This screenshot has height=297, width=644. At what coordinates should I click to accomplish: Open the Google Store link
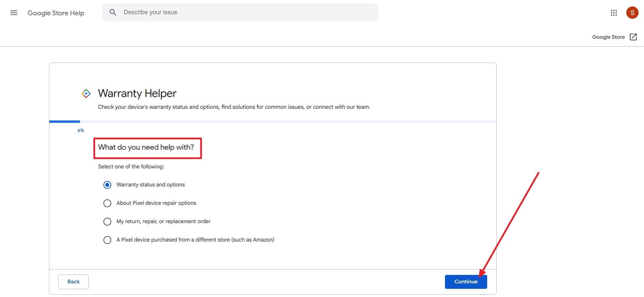click(x=608, y=37)
